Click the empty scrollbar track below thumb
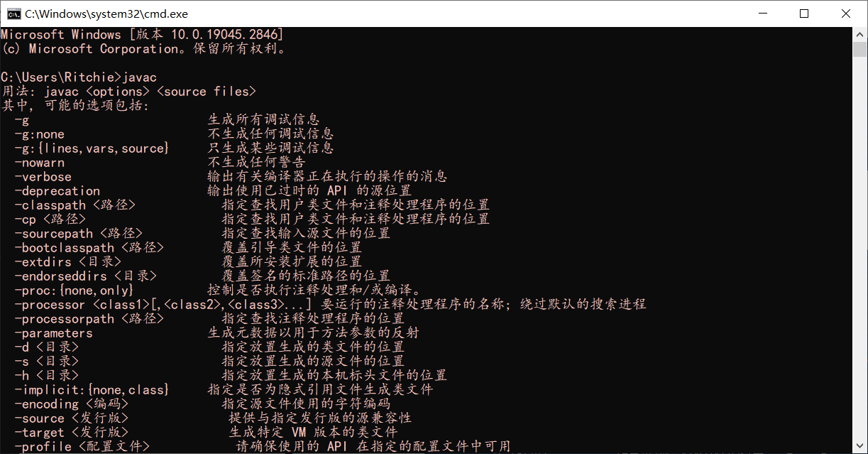 pos(860,249)
